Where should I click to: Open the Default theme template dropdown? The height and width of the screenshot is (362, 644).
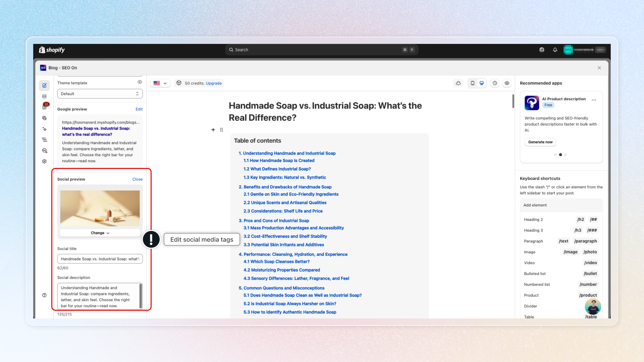(x=100, y=94)
